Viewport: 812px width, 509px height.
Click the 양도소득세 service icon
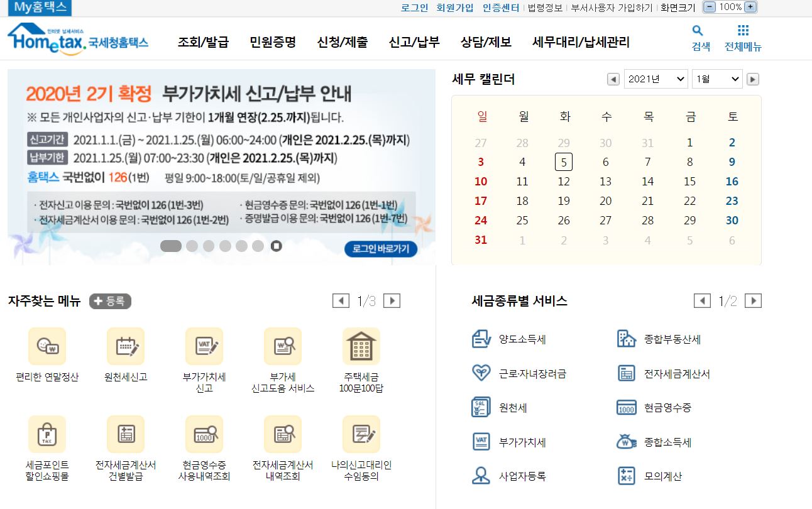pyautogui.click(x=481, y=339)
